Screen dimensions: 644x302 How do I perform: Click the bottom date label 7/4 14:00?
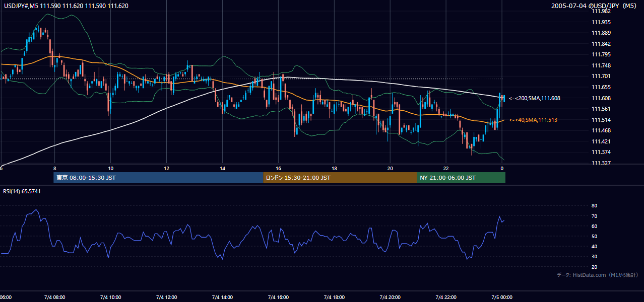(x=222, y=297)
